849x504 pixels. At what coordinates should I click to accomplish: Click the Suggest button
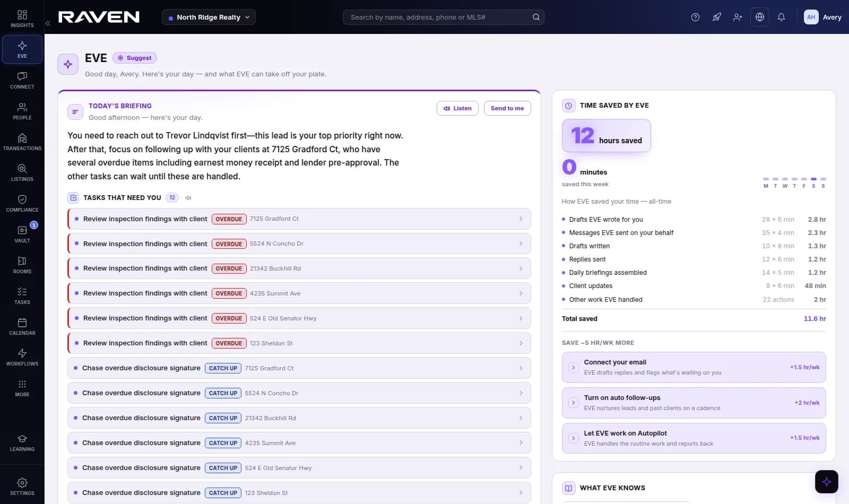click(x=135, y=58)
